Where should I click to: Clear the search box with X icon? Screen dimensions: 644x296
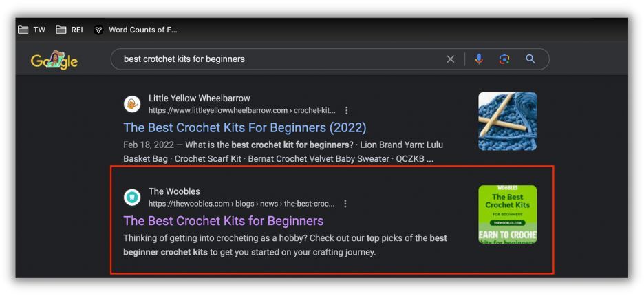[451, 59]
